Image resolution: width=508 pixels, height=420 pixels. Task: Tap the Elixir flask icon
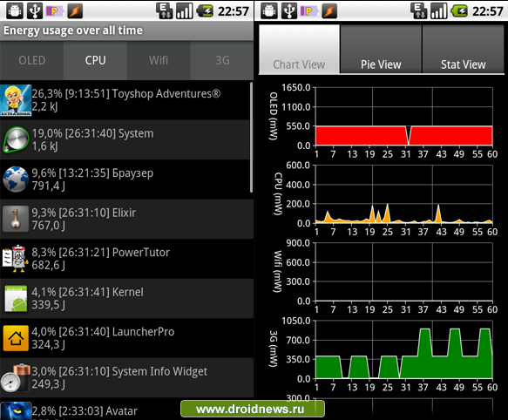coord(16,219)
